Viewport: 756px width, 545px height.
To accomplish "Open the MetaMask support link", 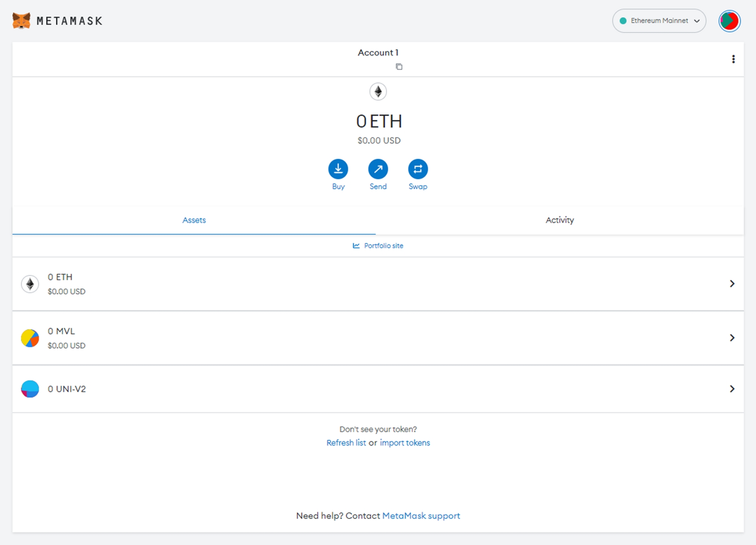I will point(421,516).
